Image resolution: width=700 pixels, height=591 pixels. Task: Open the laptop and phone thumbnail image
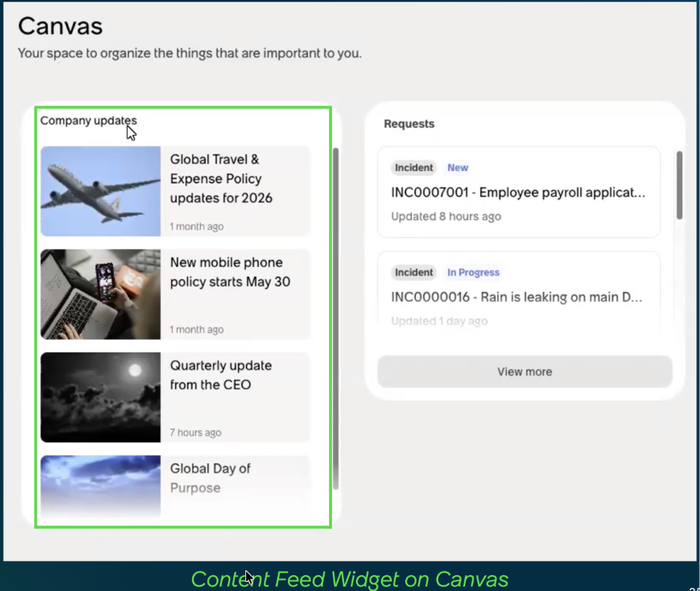(100, 294)
